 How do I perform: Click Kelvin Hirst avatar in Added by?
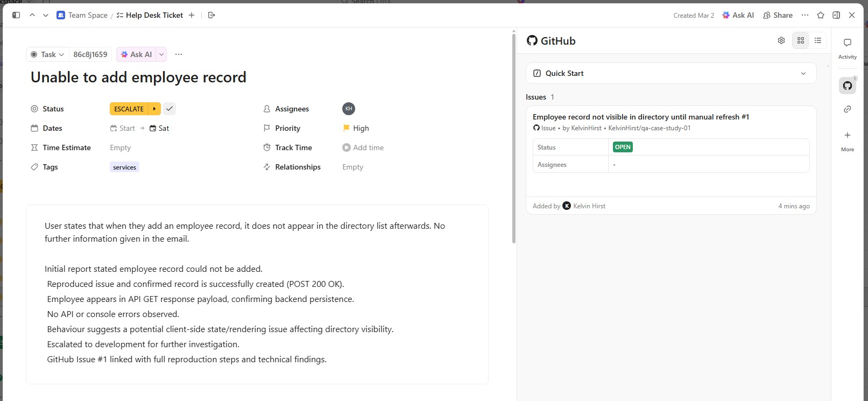click(567, 206)
